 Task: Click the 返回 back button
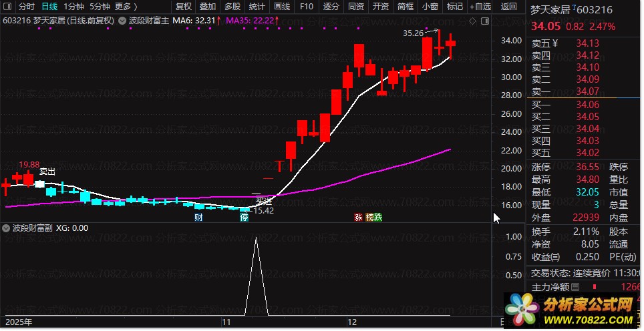coord(509,7)
